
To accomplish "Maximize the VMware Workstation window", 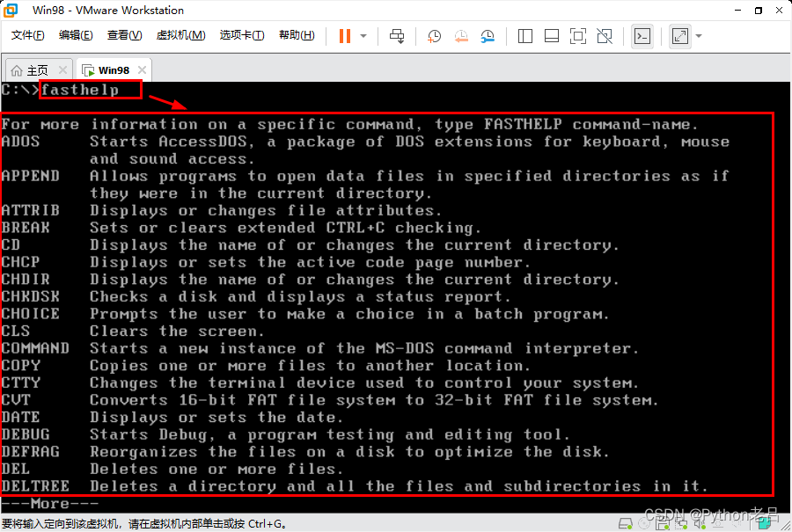I will [x=759, y=10].
